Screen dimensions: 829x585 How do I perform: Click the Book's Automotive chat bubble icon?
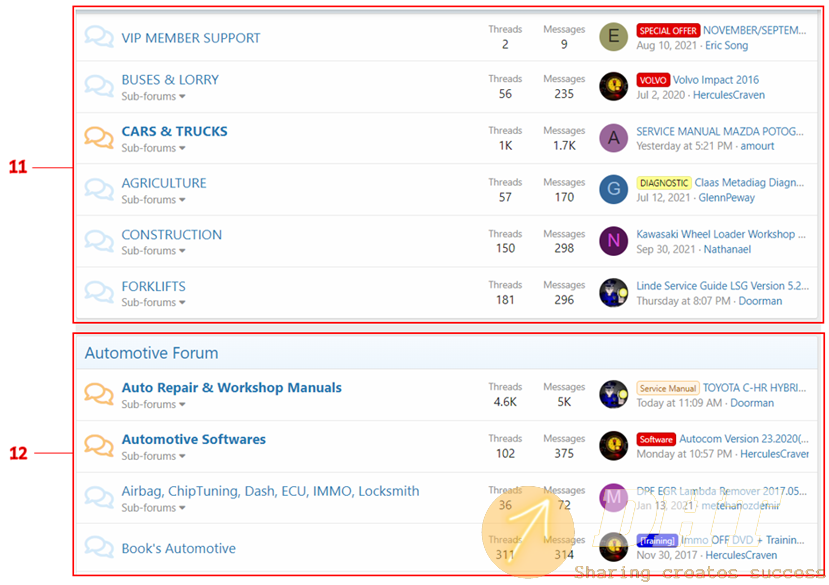tap(98, 548)
